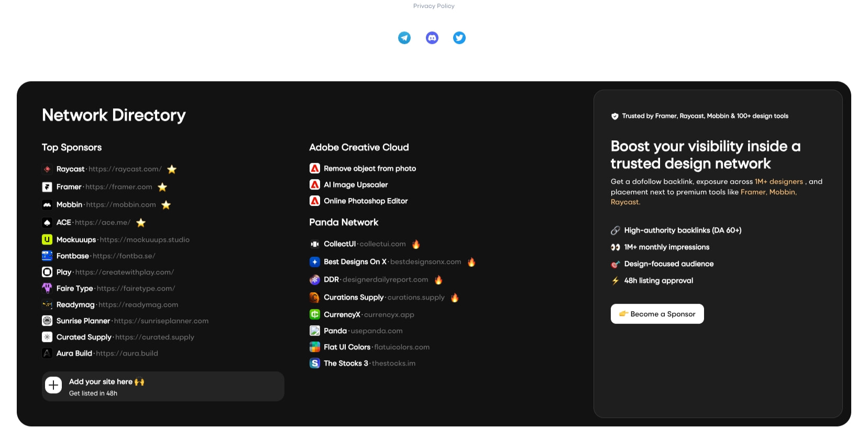The image size is (868, 441).
Task: Click Adobe icon beside Online Photoshop Editor
Action: point(315,201)
